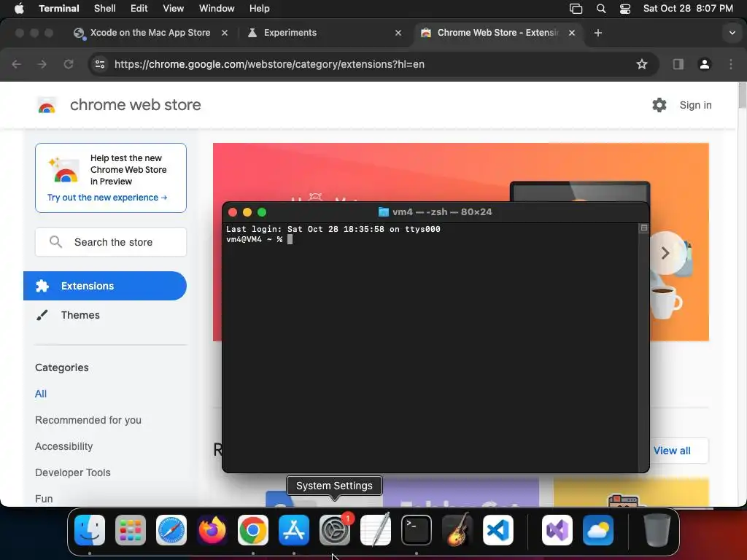Go back in Chrome
The width and height of the screenshot is (747, 560).
16,64
